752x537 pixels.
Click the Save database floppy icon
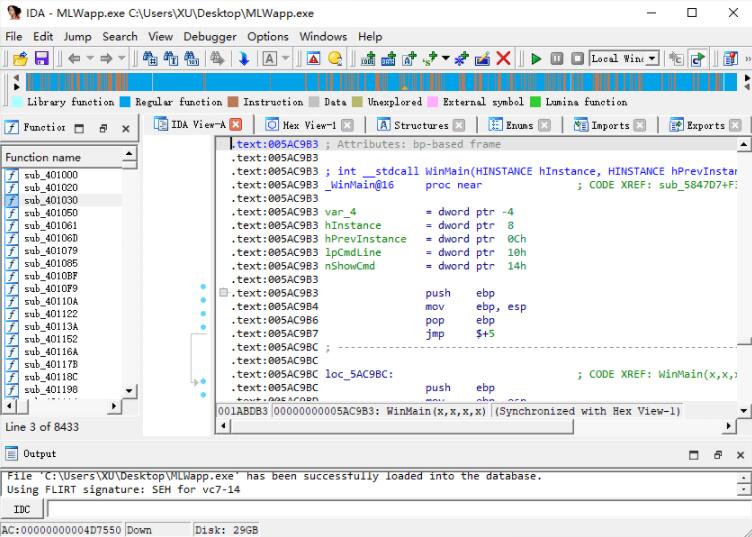click(41, 59)
